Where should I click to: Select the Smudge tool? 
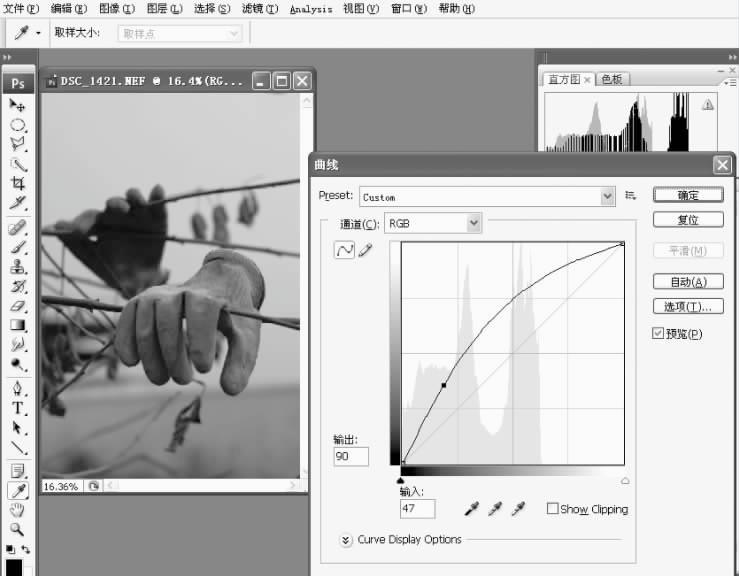pos(17,345)
